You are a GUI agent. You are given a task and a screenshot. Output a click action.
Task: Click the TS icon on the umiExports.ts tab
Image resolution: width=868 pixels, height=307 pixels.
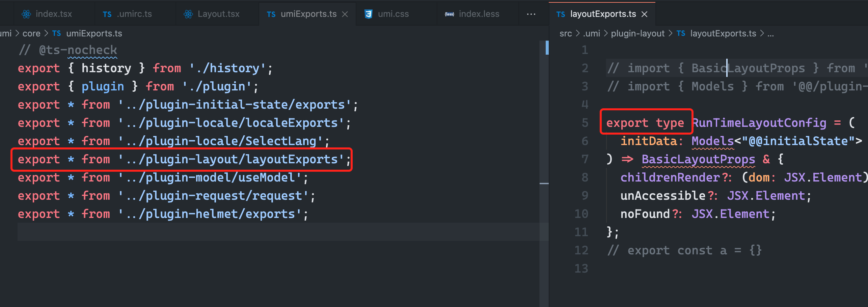click(x=271, y=14)
